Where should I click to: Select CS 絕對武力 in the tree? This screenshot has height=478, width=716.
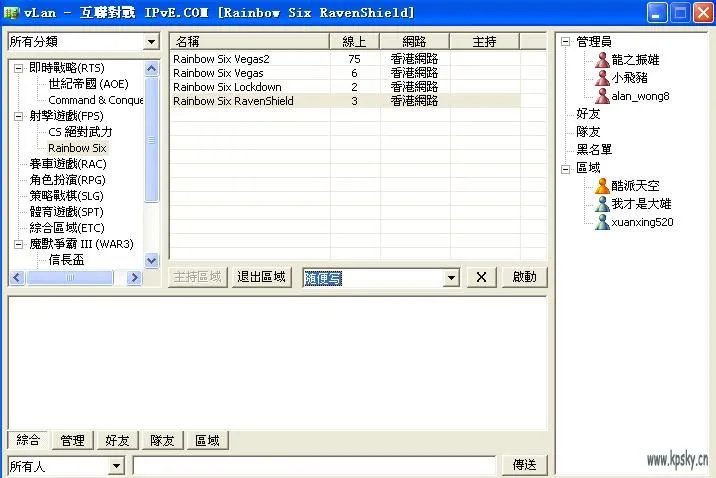tap(80, 132)
